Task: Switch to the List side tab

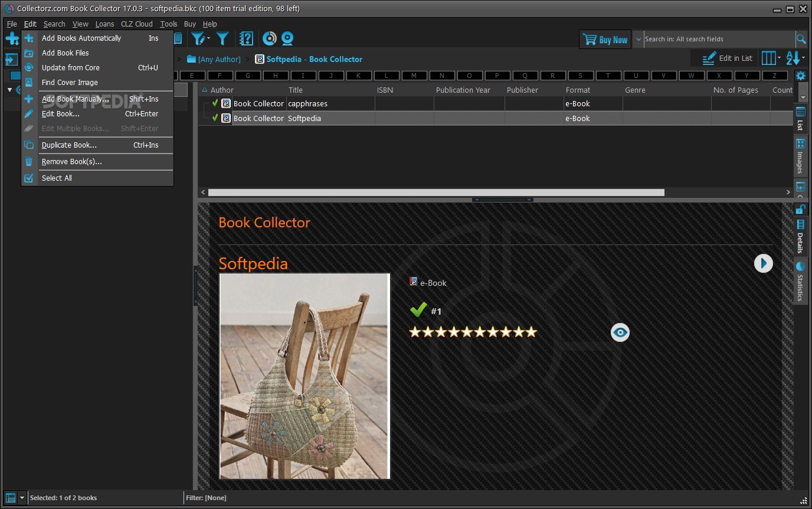Action: (x=800, y=119)
